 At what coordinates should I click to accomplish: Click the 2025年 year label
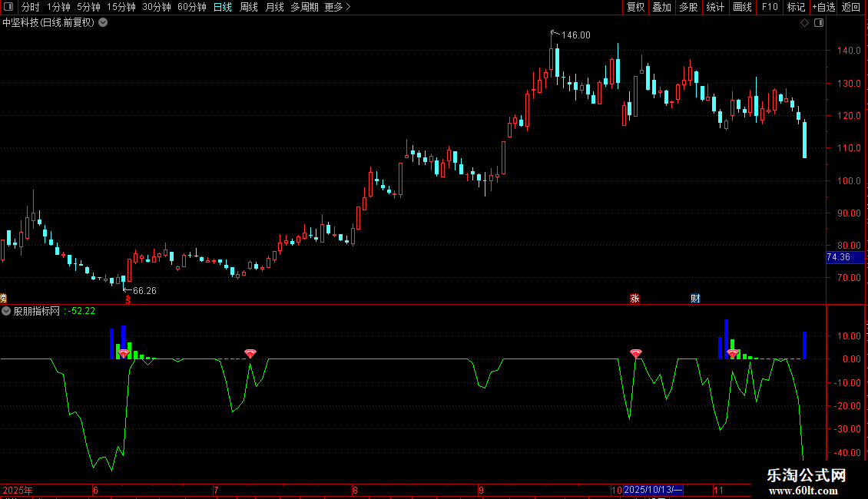click(18, 490)
